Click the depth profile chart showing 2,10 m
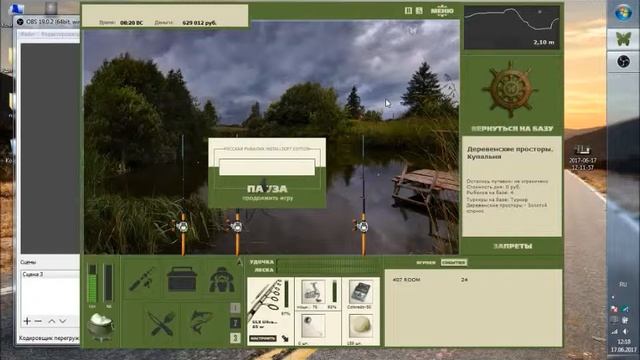This screenshot has height=360, width=640. (512, 27)
